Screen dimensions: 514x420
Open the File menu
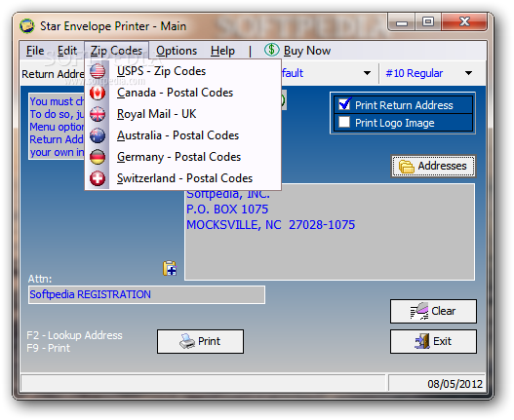click(35, 51)
